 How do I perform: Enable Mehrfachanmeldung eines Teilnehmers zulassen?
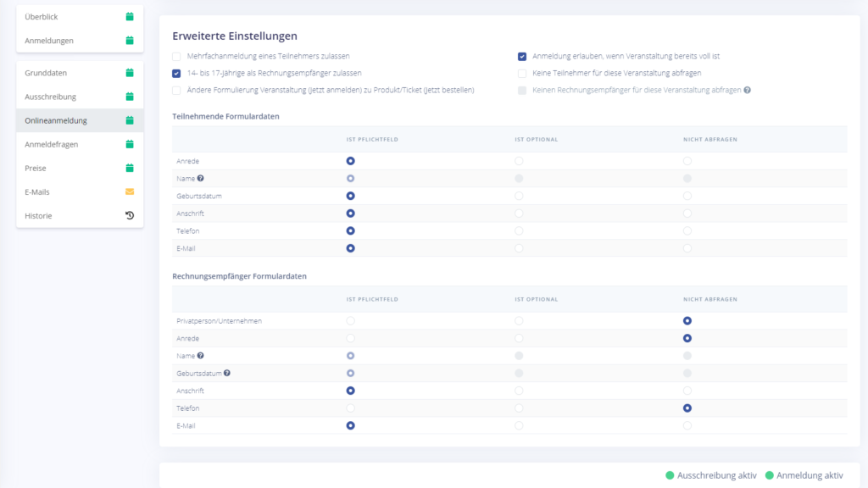[176, 57]
